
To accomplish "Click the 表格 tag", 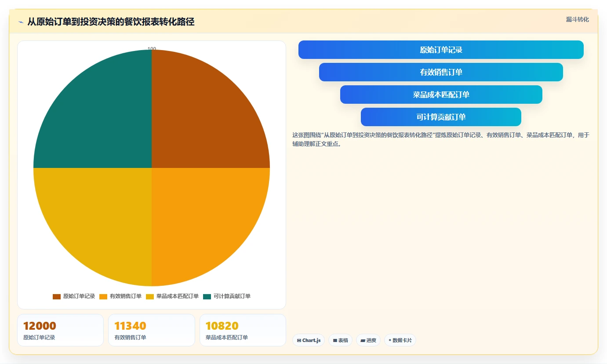I will pyautogui.click(x=340, y=340).
